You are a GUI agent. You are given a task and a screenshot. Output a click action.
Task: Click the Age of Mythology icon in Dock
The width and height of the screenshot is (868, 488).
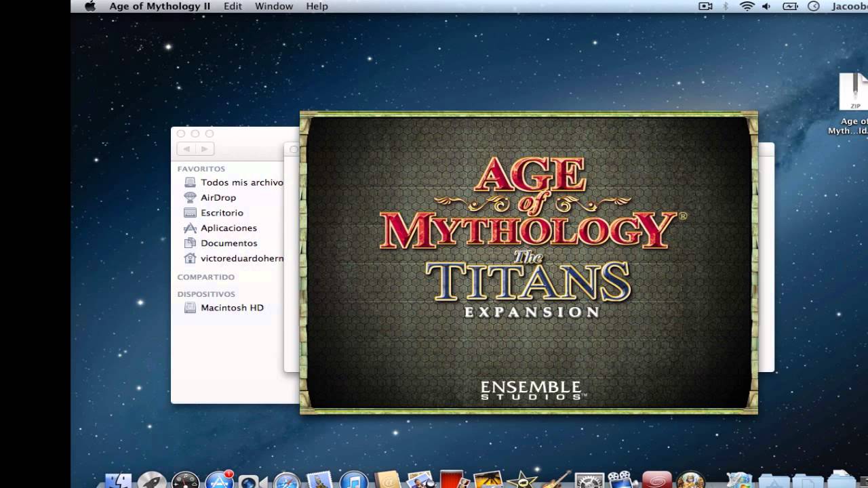pos(690,480)
